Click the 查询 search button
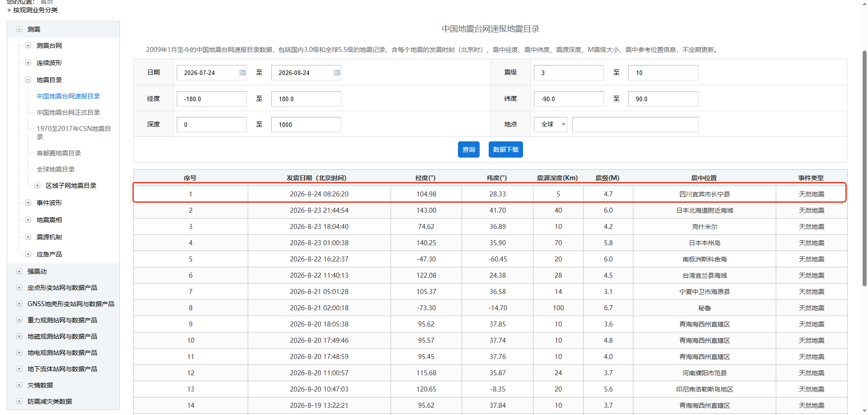 [469, 149]
